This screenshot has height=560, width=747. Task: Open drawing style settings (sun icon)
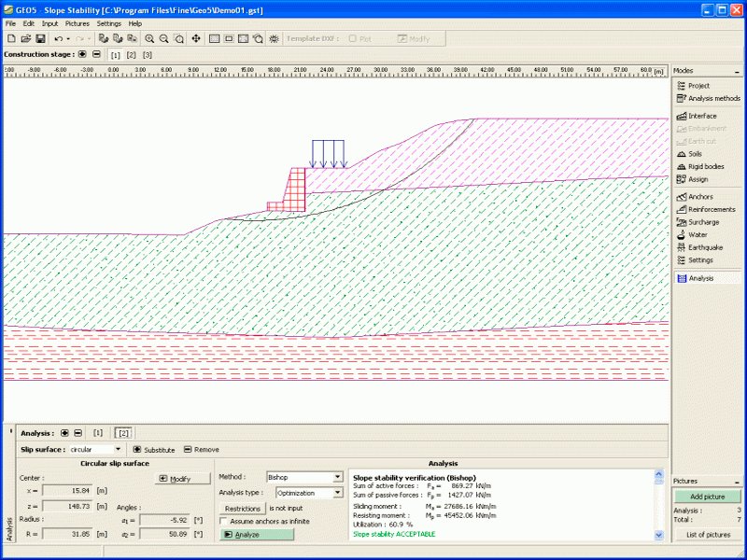click(x=274, y=39)
